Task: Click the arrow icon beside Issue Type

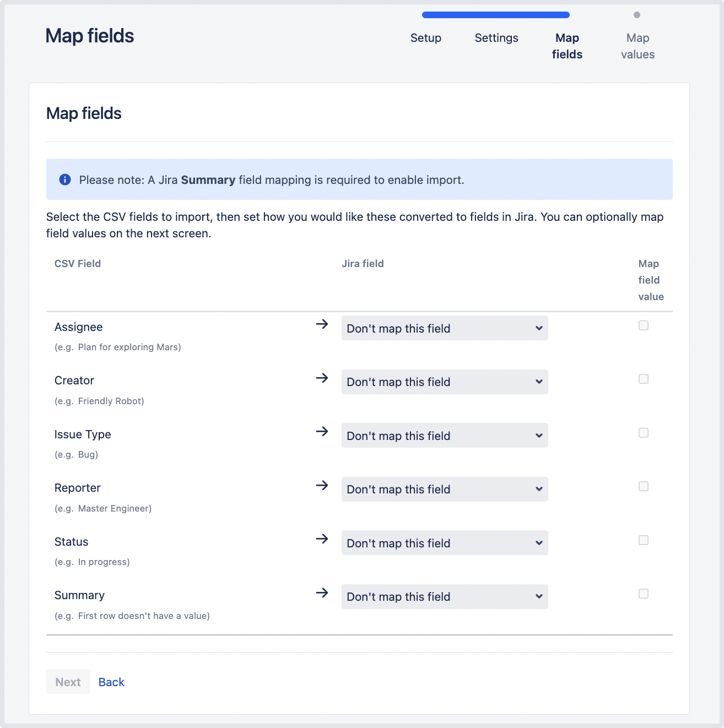Action: point(322,432)
